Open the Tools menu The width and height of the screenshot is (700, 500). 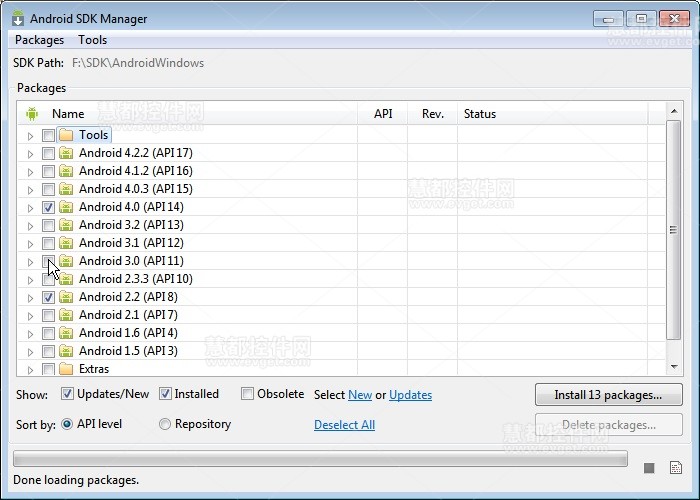(x=92, y=40)
